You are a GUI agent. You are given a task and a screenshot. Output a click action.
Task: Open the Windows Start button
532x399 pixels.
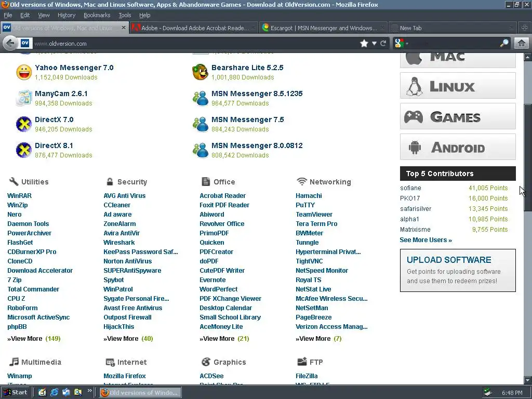[x=15, y=392]
